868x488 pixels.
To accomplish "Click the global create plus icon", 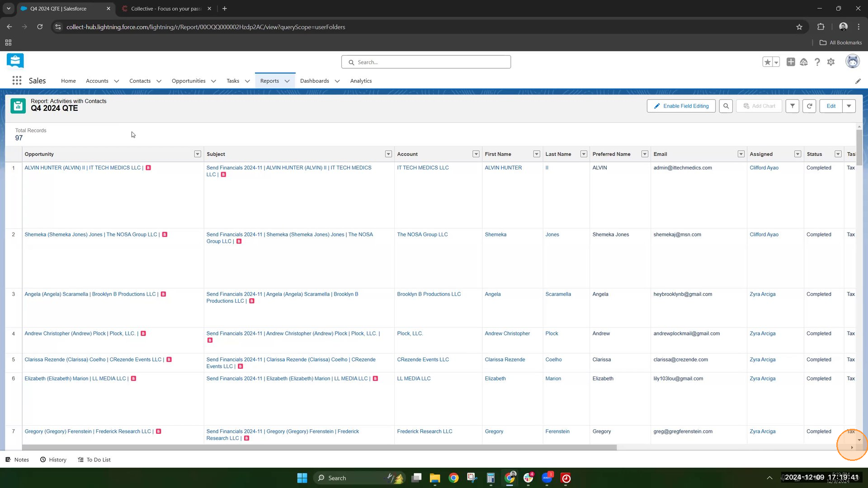I will click(x=790, y=62).
